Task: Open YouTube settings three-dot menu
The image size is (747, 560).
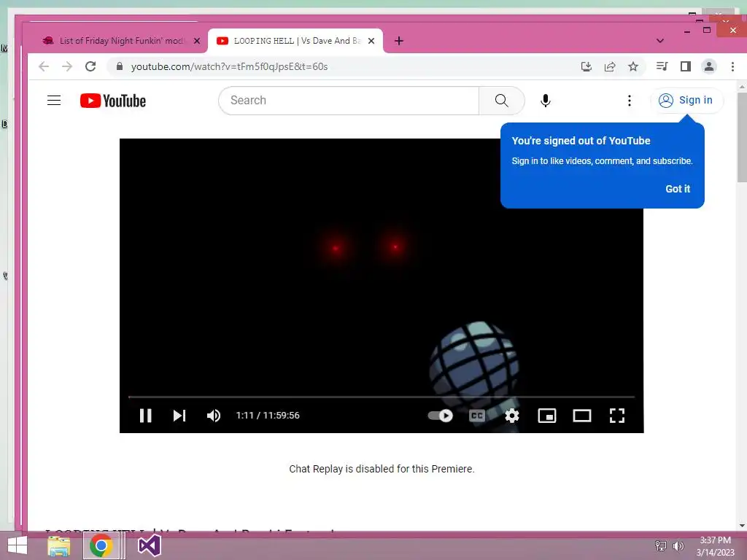Action: (x=630, y=101)
